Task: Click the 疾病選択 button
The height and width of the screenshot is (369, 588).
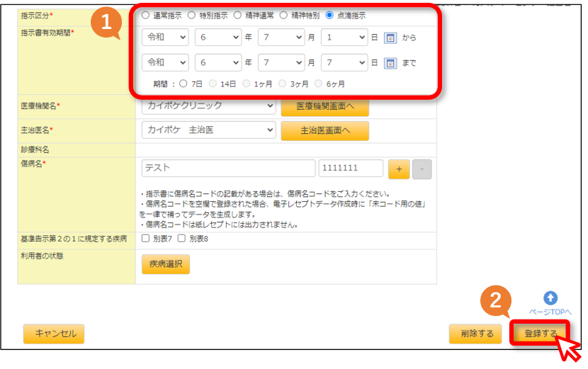Action: point(166,264)
